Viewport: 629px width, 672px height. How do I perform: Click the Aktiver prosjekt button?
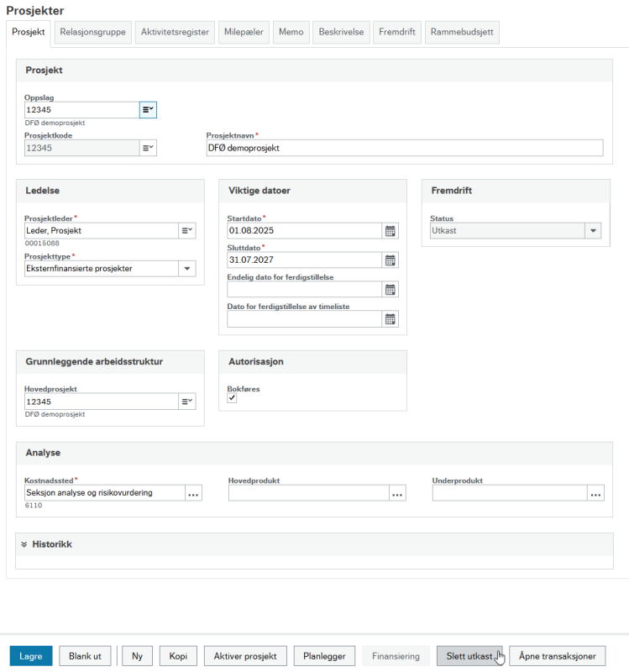point(245,656)
